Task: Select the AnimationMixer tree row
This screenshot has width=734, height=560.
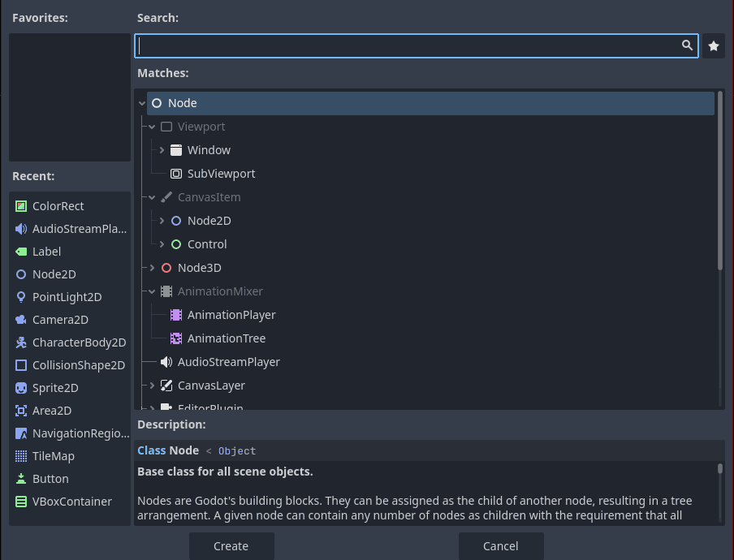Action: click(x=435, y=291)
